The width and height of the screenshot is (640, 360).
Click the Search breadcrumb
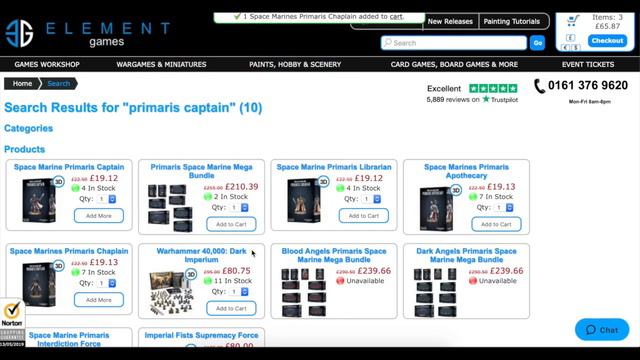pyautogui.click(x=58, y=83)
